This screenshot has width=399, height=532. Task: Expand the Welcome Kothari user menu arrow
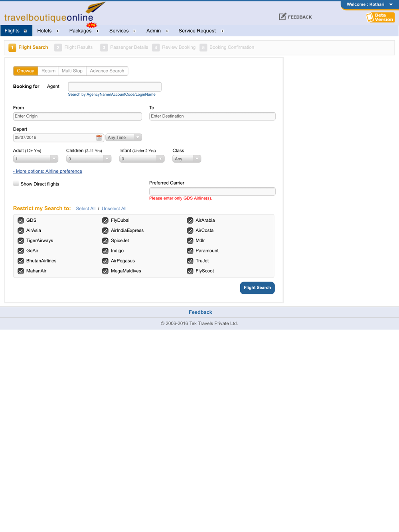[391, 4]
